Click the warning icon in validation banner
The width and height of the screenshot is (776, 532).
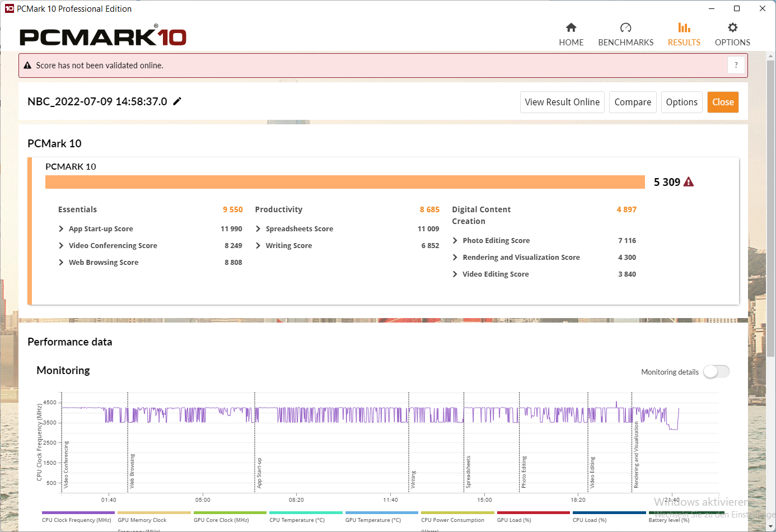pyautogui.click(x=27, y=66)
